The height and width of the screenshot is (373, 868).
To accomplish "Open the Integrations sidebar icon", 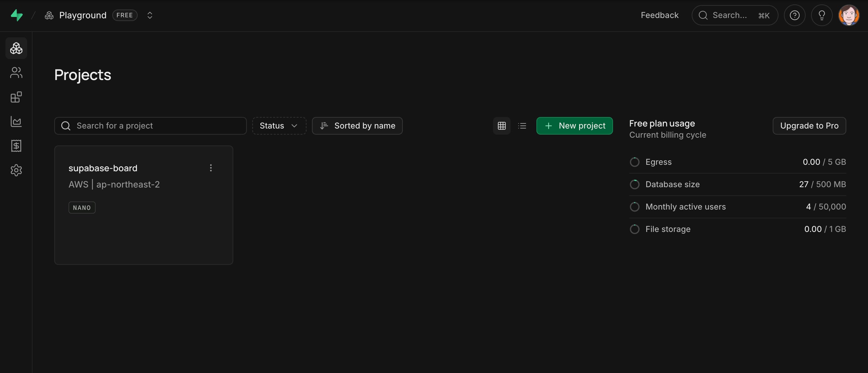I will pyautogui.click(x=16, y=97).
